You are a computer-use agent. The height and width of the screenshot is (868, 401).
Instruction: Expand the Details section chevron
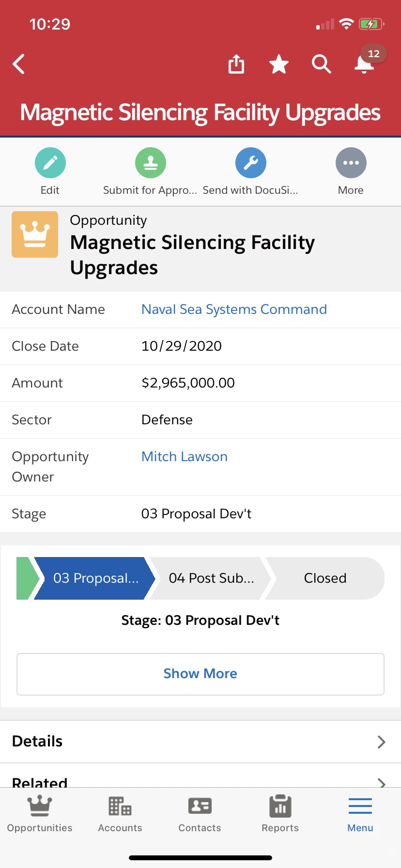(x=381, y=742)
